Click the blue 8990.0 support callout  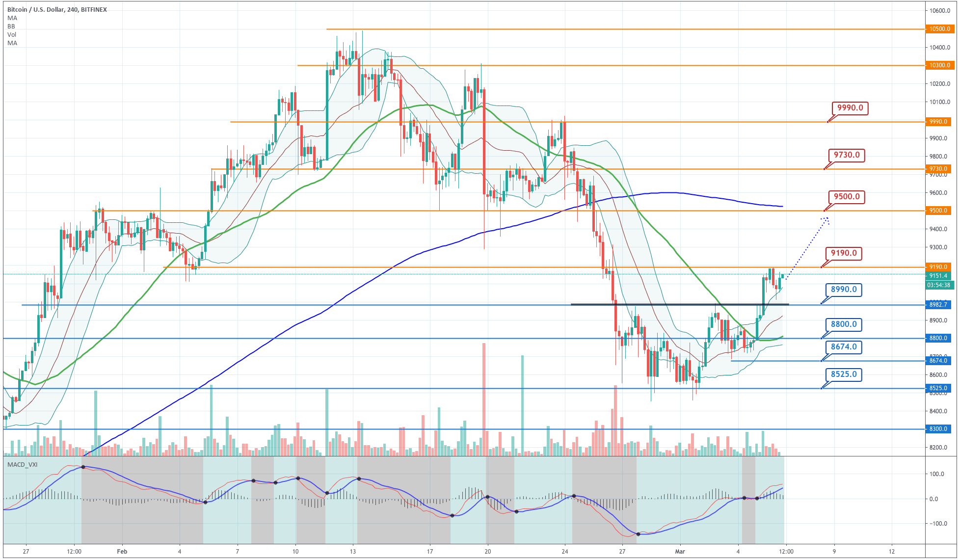[844, 290]
